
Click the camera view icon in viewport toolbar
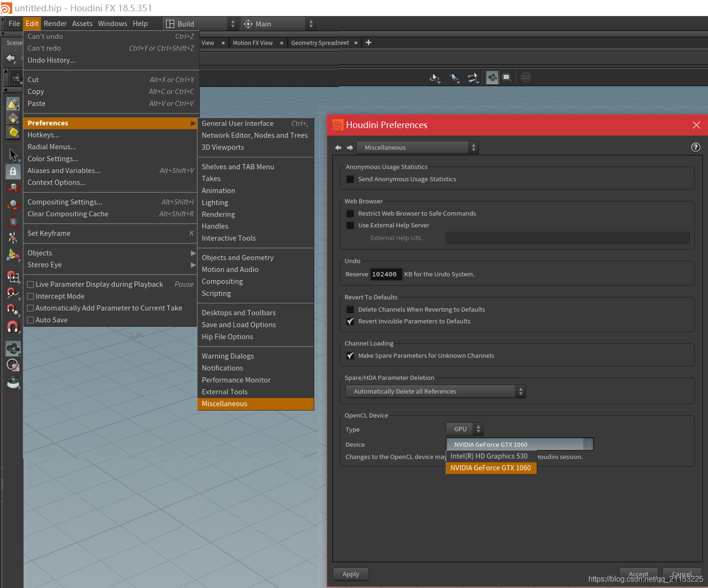492,77
